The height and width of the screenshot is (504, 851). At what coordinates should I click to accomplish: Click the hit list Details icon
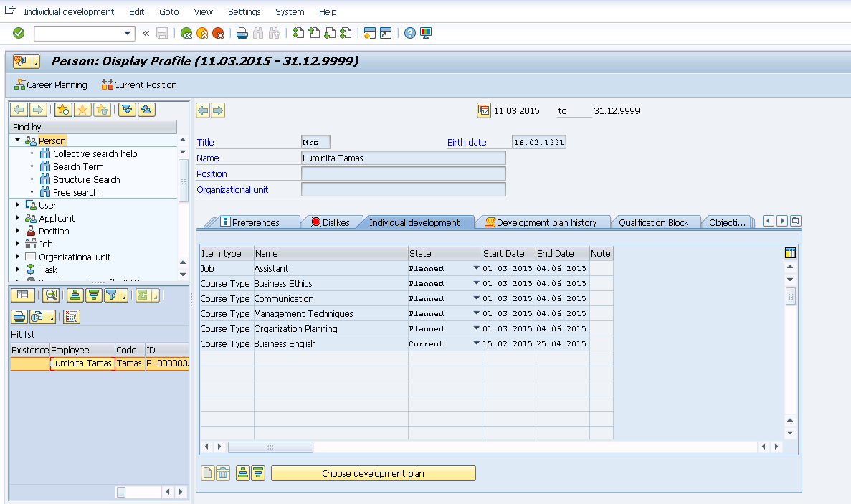pyautogui.click(x=23, y=295)
